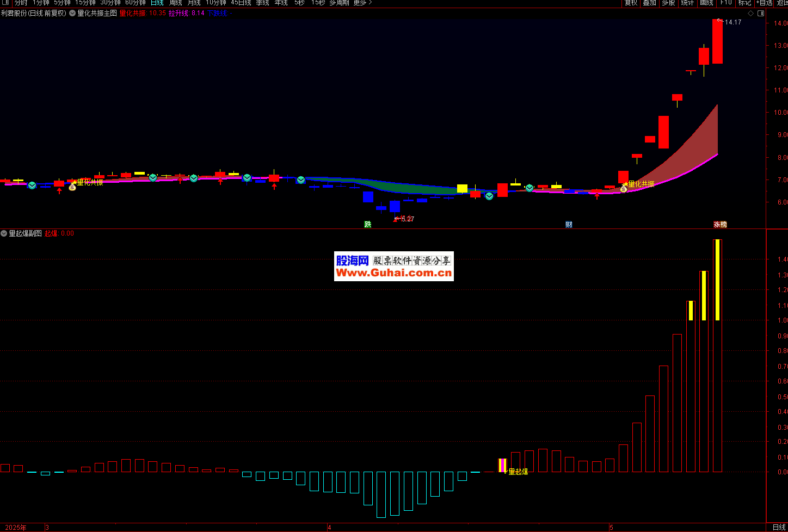788x532 pixels.
Task: Click the large blue candle near 5.27 low
Action: 395,206
